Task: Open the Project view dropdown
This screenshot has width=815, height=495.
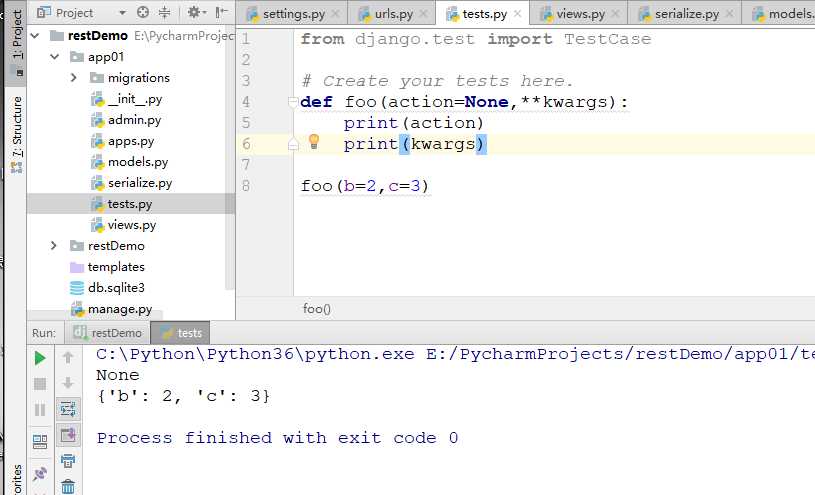Action: 122,13
